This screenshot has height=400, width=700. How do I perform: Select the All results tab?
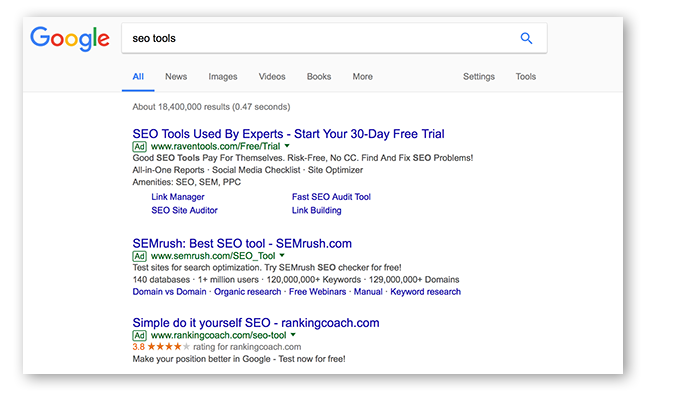[x=138, y=76]
